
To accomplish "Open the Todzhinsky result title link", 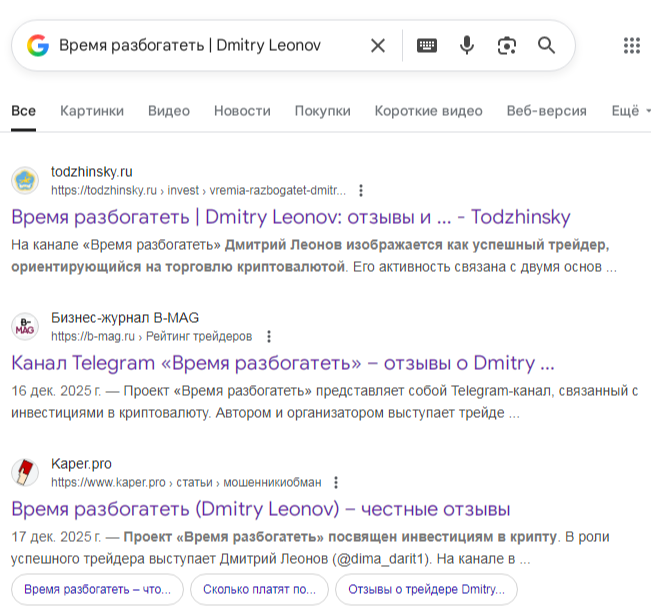I will pos(291,217).
